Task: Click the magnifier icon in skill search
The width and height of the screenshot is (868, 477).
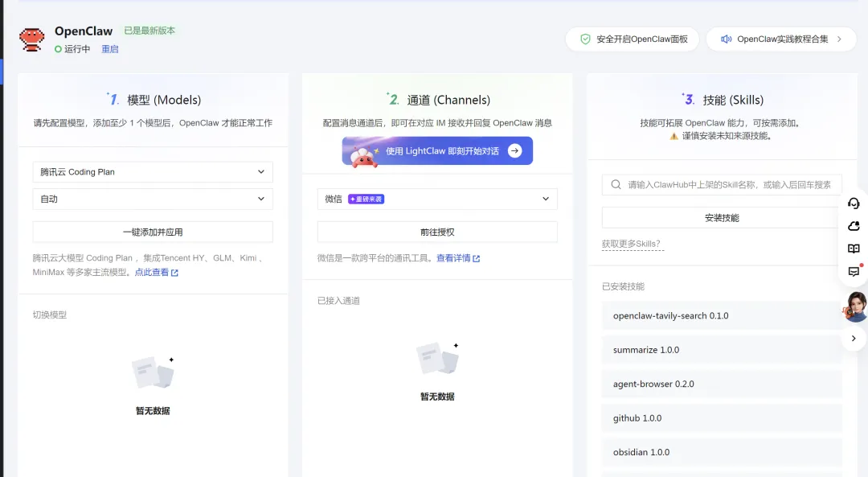Action: pos(616,184)
